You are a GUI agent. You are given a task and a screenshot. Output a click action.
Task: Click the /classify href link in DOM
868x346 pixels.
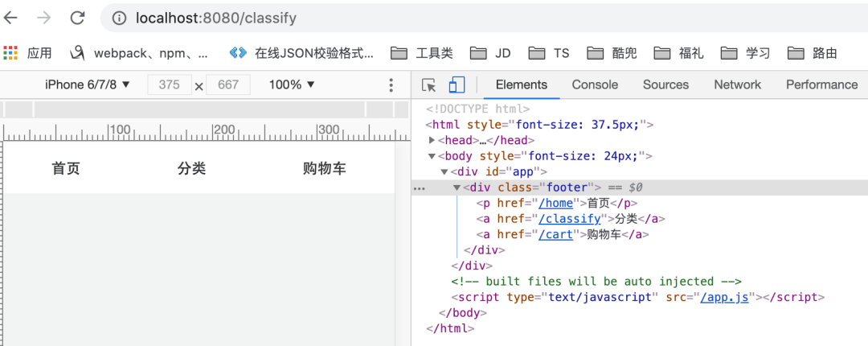(x=570, y=219)
